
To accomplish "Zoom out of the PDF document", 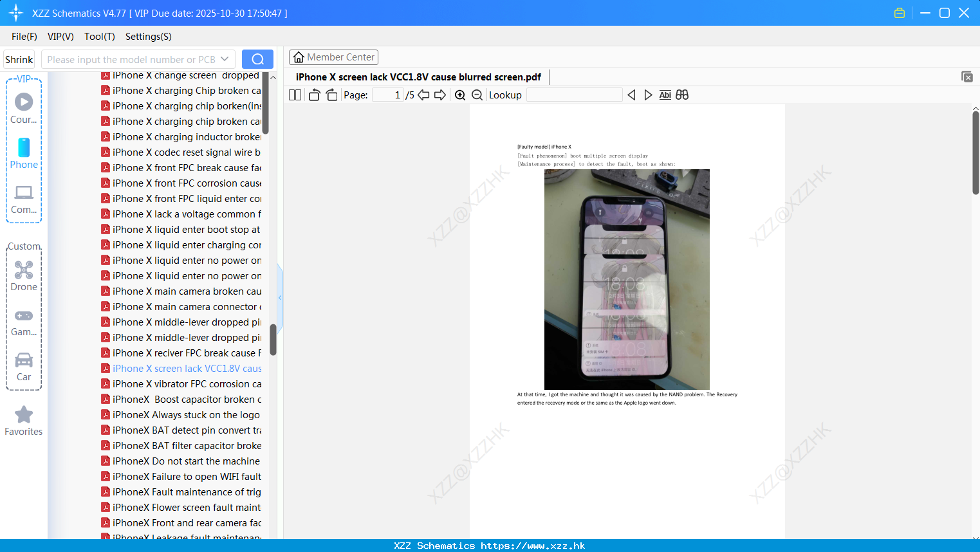I will (x=477, y=95).
